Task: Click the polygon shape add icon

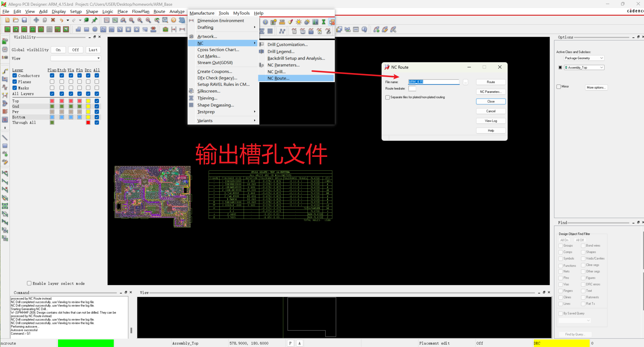Action: coord(78,30)
